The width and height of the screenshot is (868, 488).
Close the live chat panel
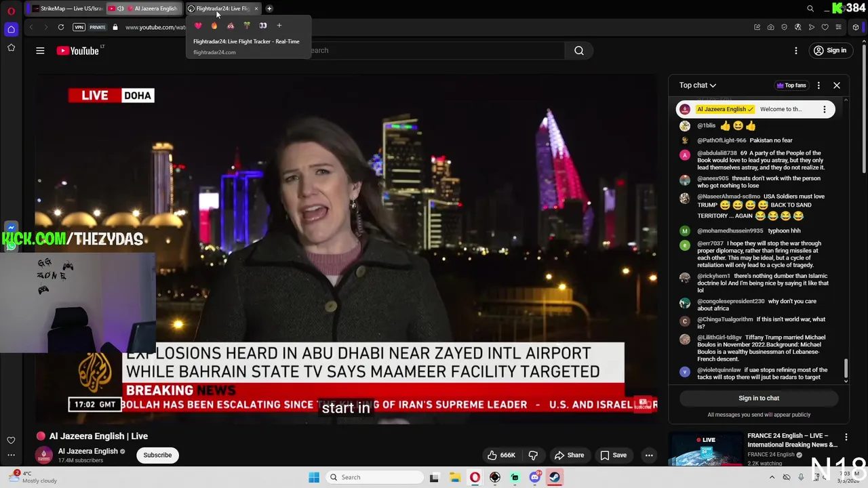tap(837, 85)
